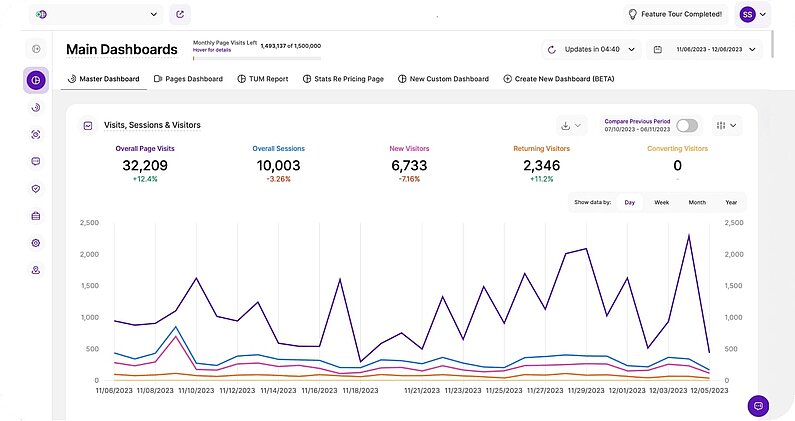Click Create New Dashboard (BETA)

558,78
